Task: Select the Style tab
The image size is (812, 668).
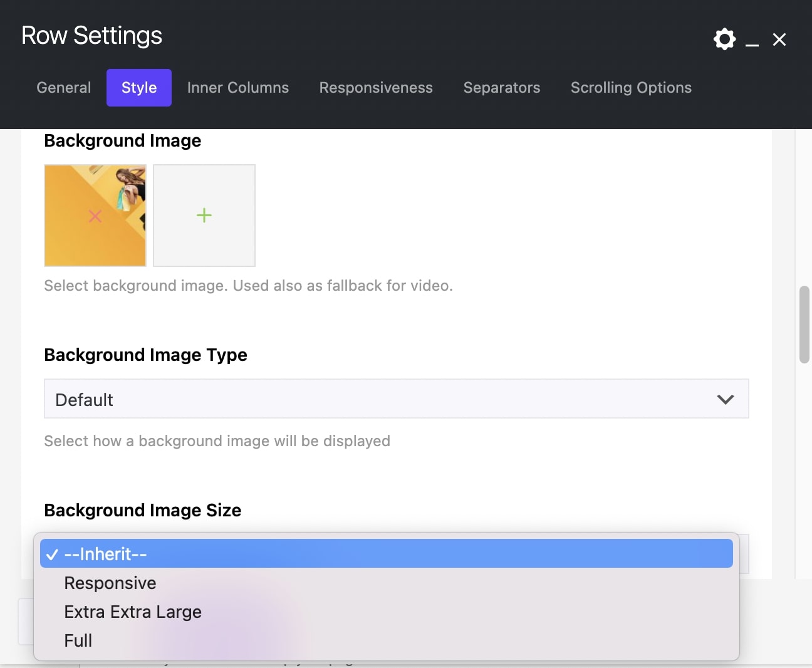Action: [x=138, y=88]
